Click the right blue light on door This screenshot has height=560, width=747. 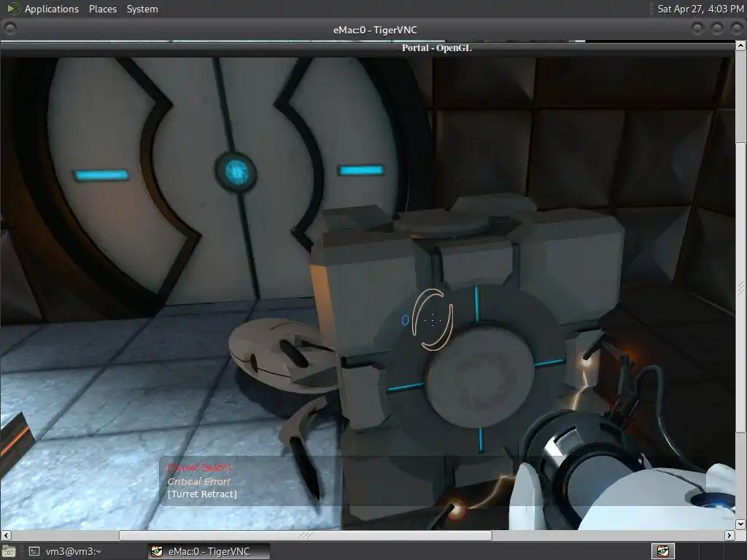point(360,170)
